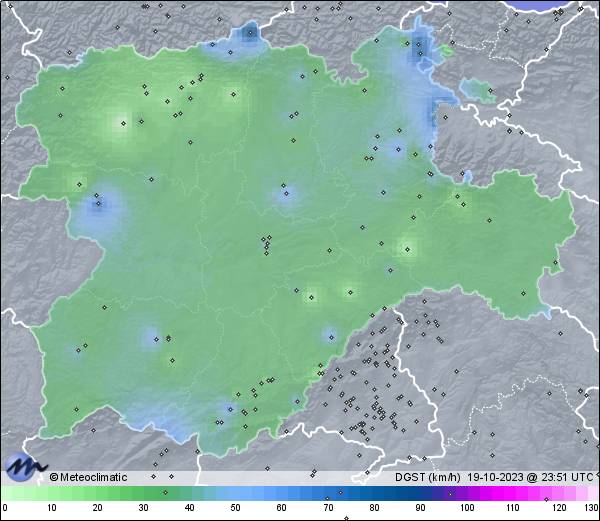The image size is (600, 521).
Task: Click the 120 label on the gust scale
Action: click(559, 508)
